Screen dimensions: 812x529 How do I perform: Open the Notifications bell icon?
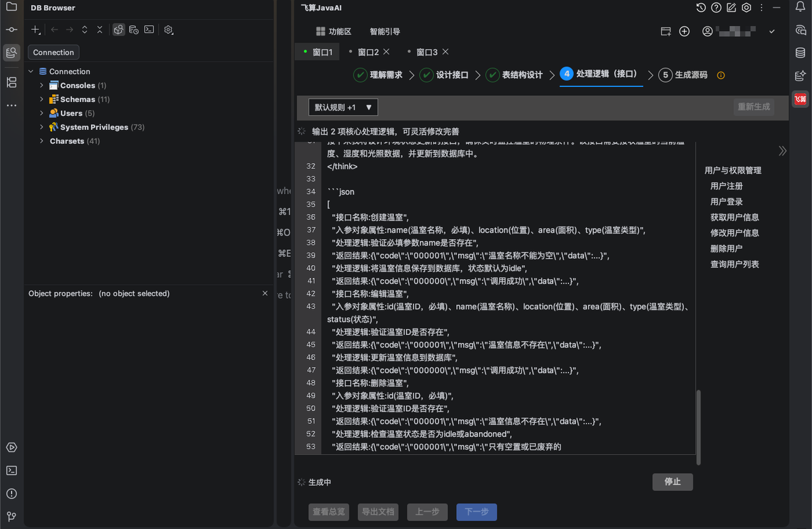tap(801, 8)
